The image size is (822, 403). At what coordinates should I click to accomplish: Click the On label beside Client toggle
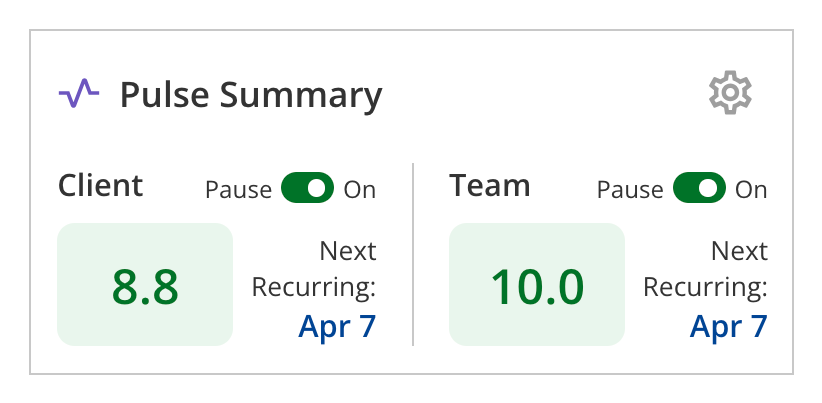(x=360, y=190)
